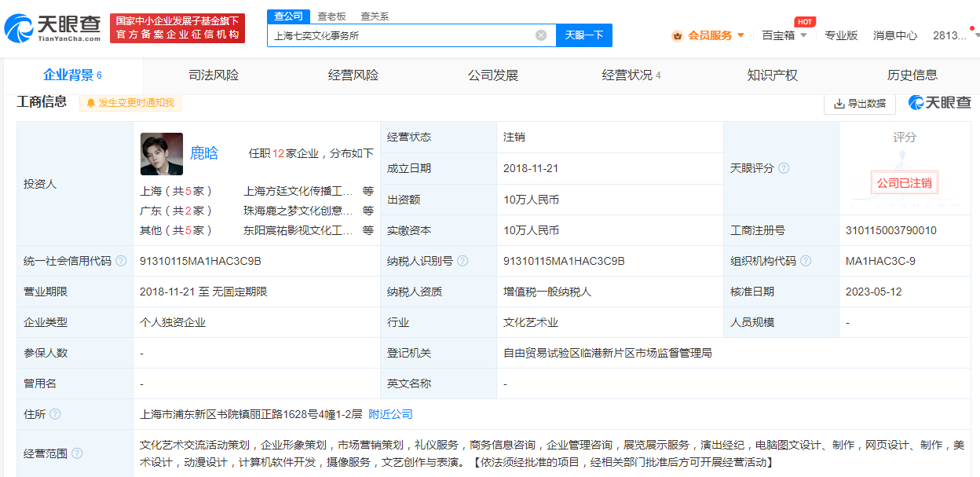Screen dimensions: 980x477
Task: Click the 其他（共5家） region row
Action: [x=257, y=230]
